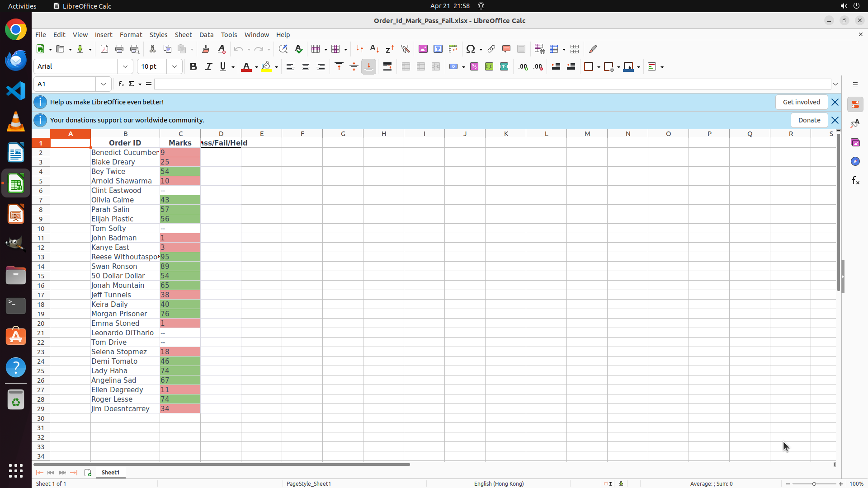Click the Get involved button
Viewport: 868px width, 488px height.
point(801,102)
